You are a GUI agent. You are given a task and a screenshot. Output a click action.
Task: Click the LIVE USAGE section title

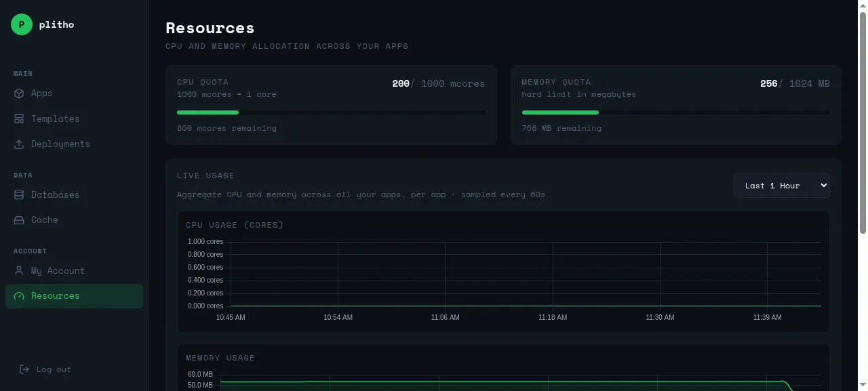tap(205, 176)
